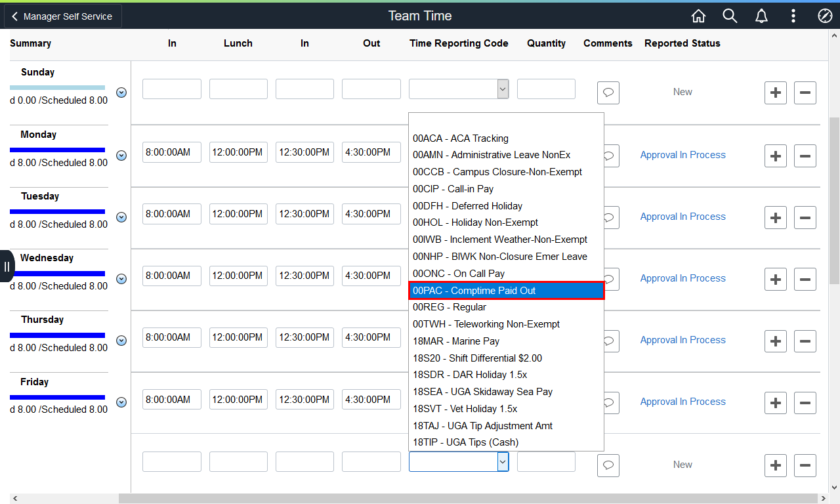This screenshot has width=840, height=504.
Task: Add a row after Friday
Action: pos(776,403)
